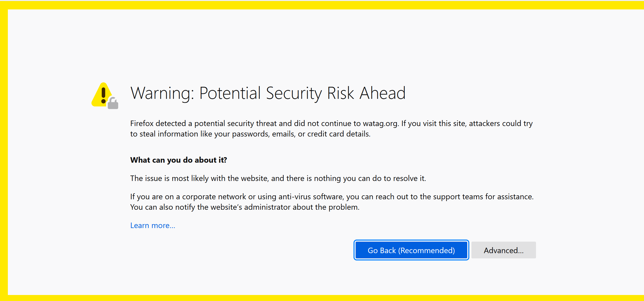644x301 pixels.
Task: Open the Advanced... options button
Action: 503,250
